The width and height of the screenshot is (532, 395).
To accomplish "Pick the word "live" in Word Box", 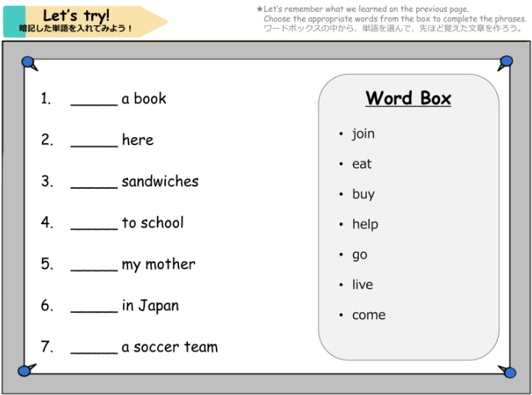I will point(363,284).
